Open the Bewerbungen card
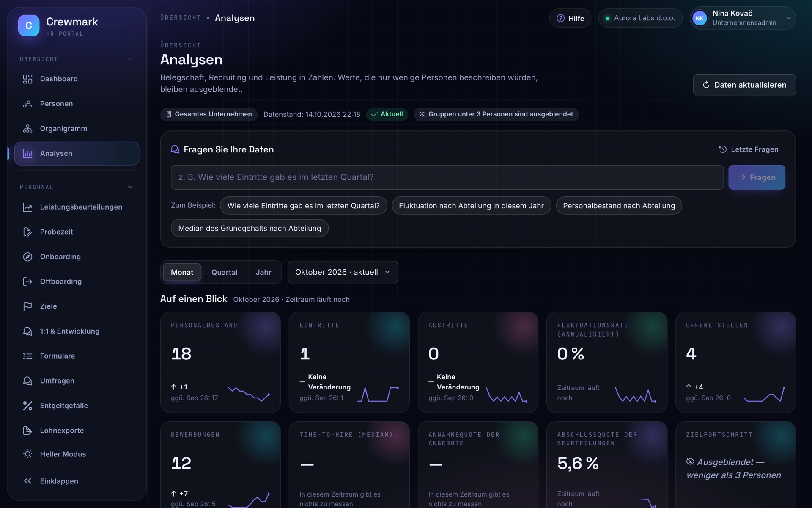The image size is (812, 508). coord(220,464)
